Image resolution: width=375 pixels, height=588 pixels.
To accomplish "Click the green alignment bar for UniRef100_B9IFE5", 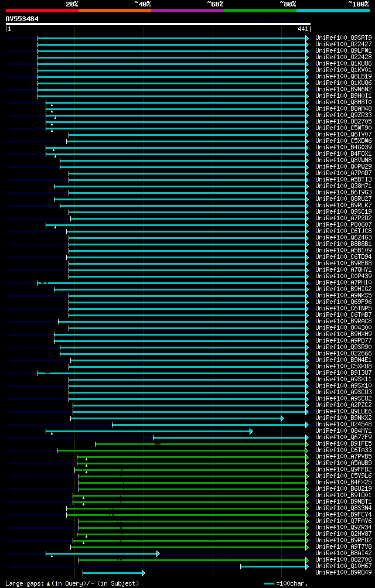I will (x=200, y=444).
